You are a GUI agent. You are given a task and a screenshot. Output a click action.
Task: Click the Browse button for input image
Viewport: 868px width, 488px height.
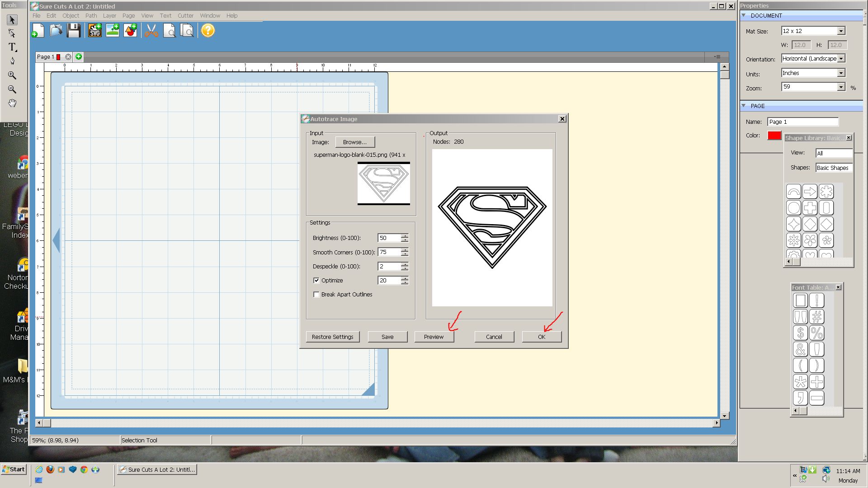pos(355,142)
